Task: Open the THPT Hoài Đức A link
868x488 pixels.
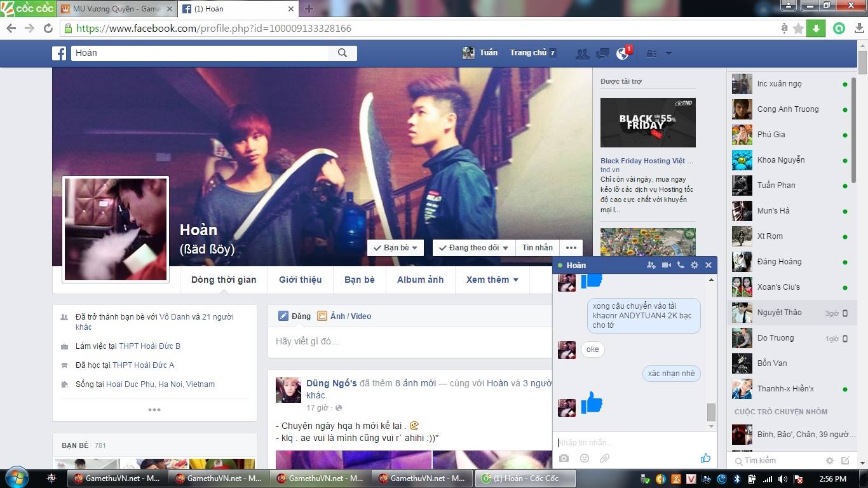Action: [x=144, y=365]
